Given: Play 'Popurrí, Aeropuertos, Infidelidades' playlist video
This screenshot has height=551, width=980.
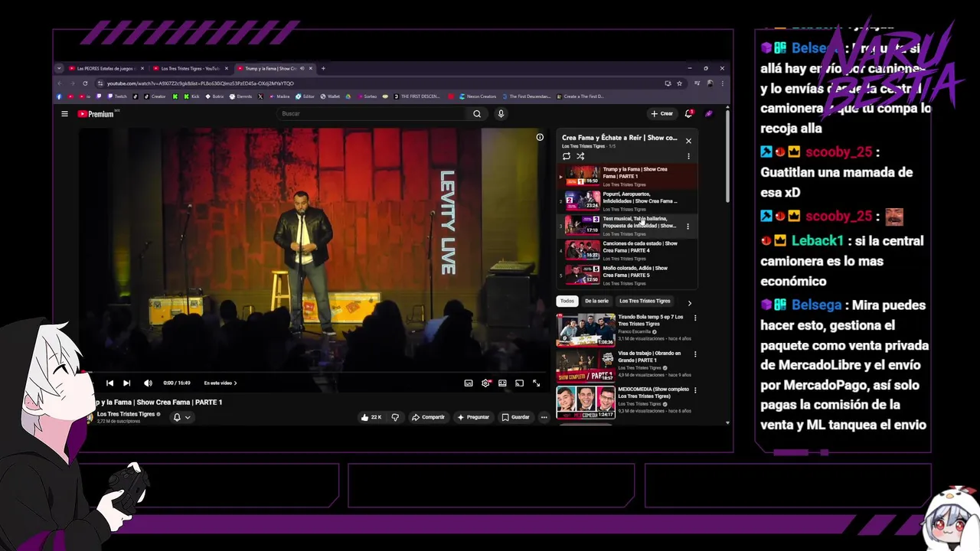Looking at the screenshot, I should 626,201.
